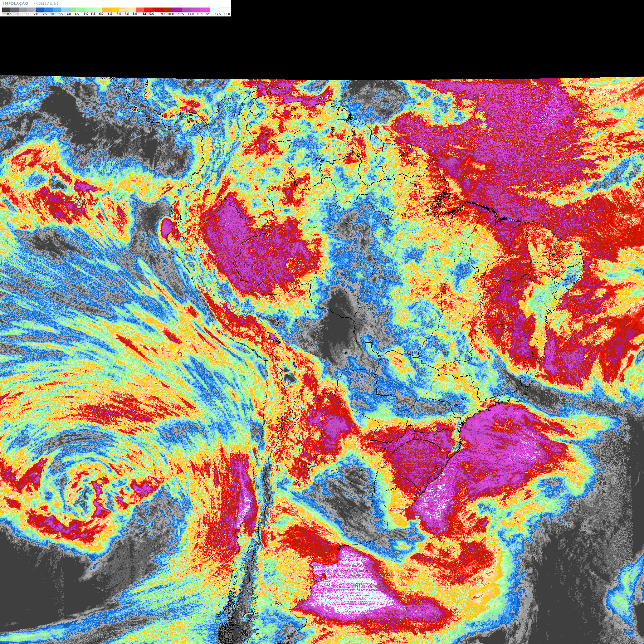Image resolution: width=644 pixels, height=644 pixels.
Task: Click the '(Horas / dia)' unit label
Action: tap(46, 3)
